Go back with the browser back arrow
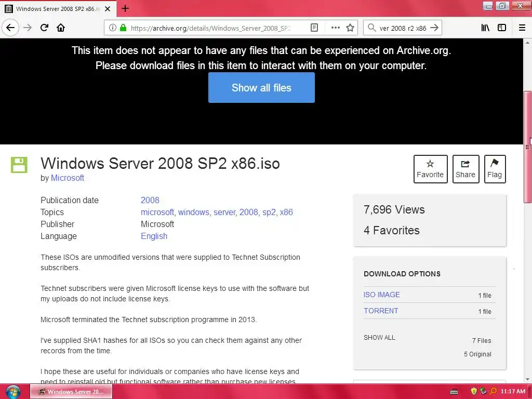 click(x=10, y=28)
